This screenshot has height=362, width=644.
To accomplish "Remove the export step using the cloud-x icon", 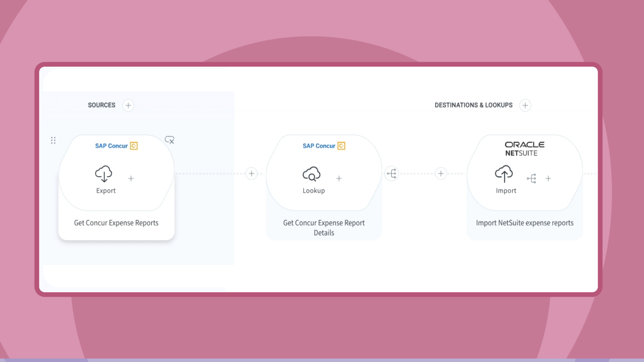I will (169, 140).
